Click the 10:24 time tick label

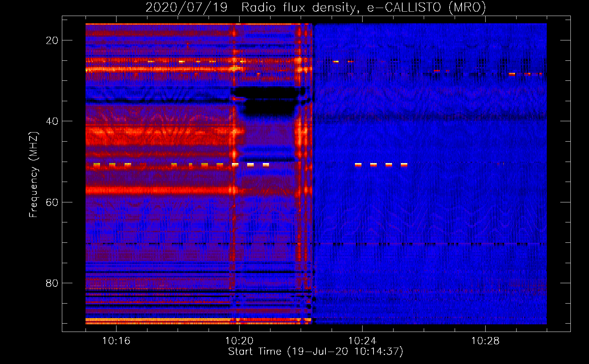pyautogui.click(x=362, y=341)
